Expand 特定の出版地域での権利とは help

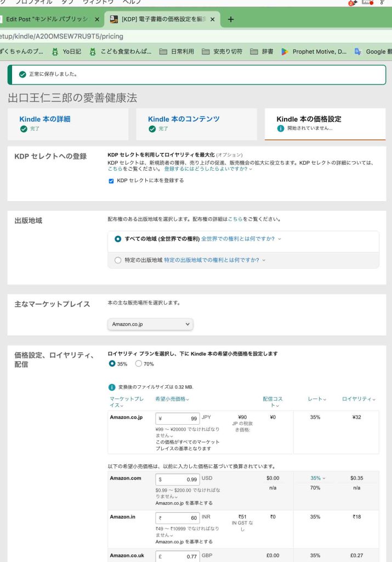[x=215, y=260]
